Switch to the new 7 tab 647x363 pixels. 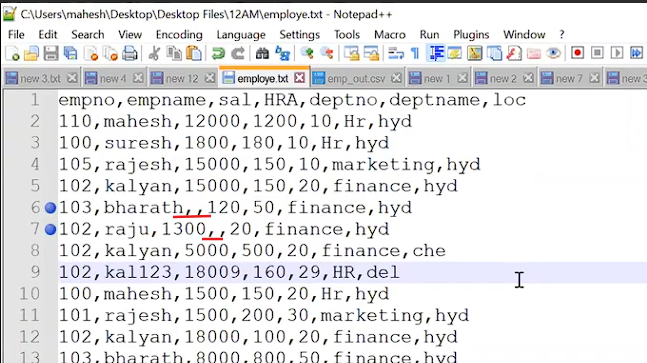570,78
